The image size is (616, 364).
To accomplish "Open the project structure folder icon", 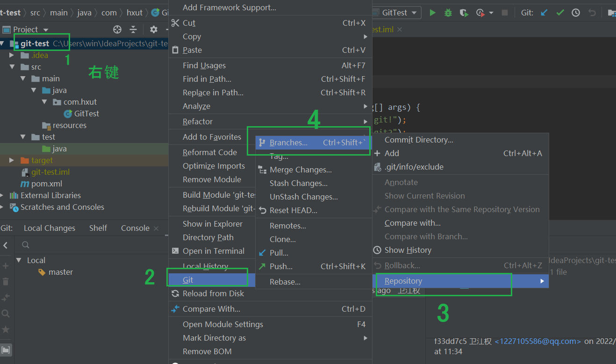I will 611,13.
